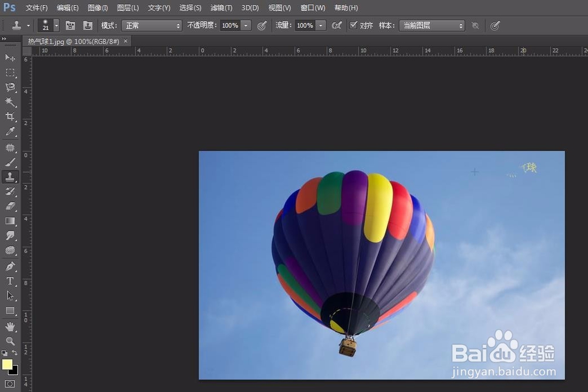The height and width of the screenshot is (392, 588).
Task: Expand the collapsed toolbox double arrow
Action: point(4,39)
